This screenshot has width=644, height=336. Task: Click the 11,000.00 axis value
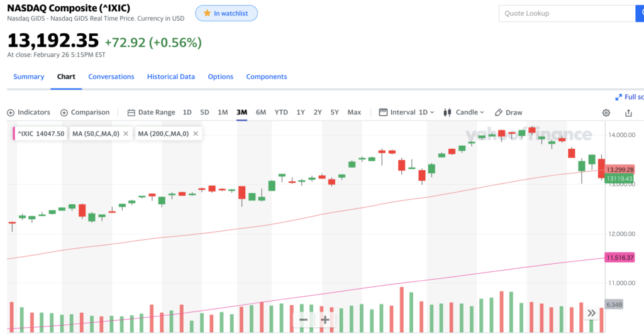coord(621,283)
